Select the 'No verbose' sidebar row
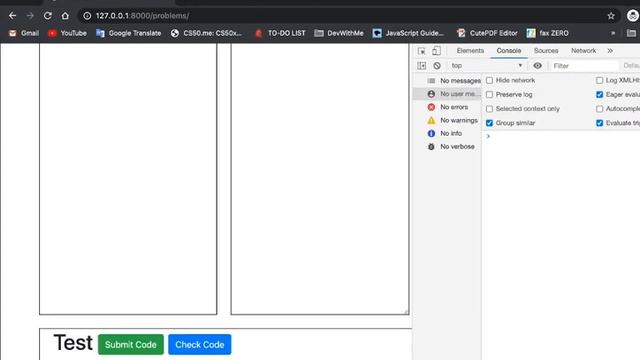This screenshot has height=360, width=640. (447, 147)
